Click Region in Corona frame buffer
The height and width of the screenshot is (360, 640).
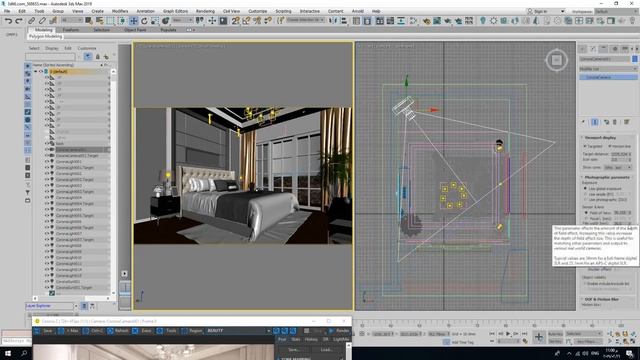(x=192, y=331)
